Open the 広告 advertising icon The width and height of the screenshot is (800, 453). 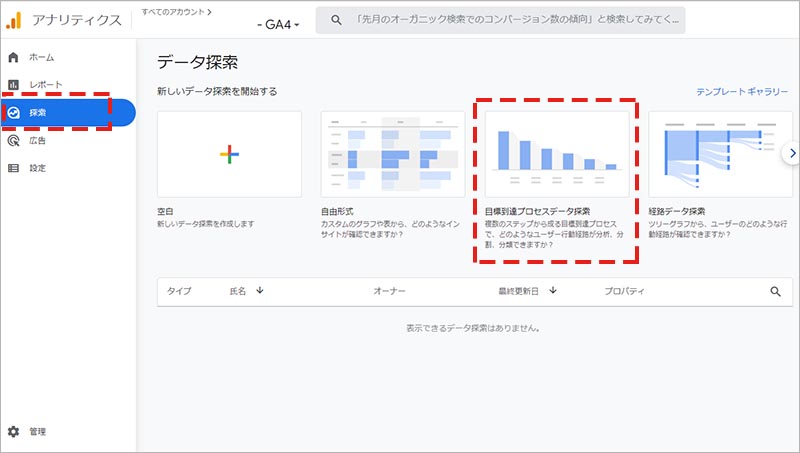pos(14,141)
